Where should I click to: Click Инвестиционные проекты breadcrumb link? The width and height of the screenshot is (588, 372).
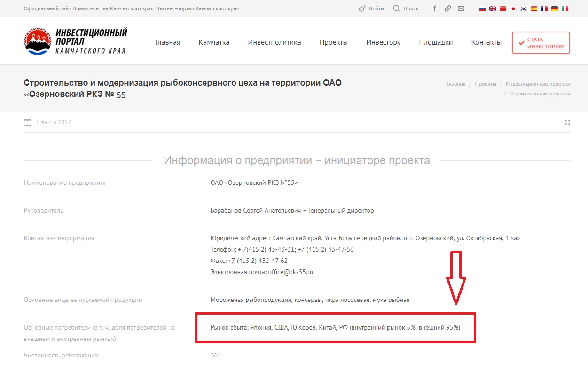point(537,84)
